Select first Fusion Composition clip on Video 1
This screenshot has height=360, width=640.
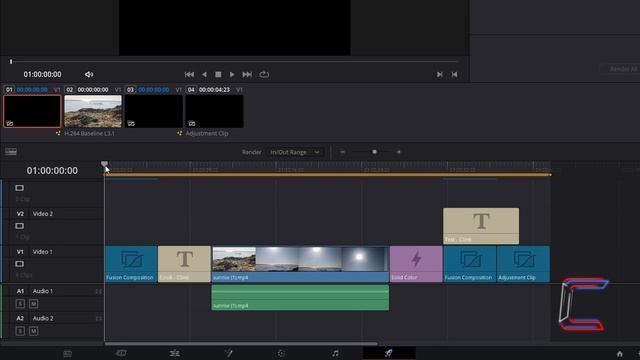131,264
